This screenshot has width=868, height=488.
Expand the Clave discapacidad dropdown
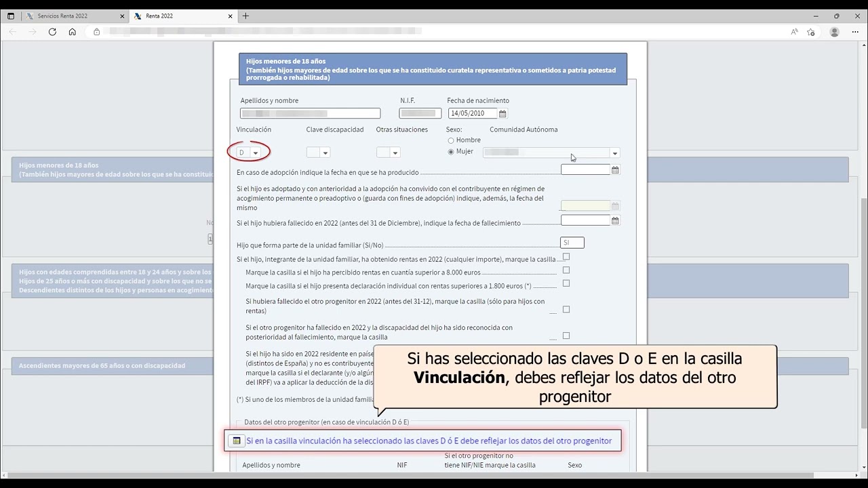click(x=325, y=153)
